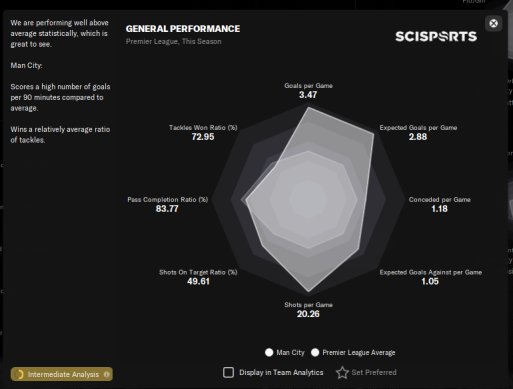The height and width of the screenshot is (389, 513).
Task: Click the Shots On Target Ratio stat
Action: click(x=198, y=277)
